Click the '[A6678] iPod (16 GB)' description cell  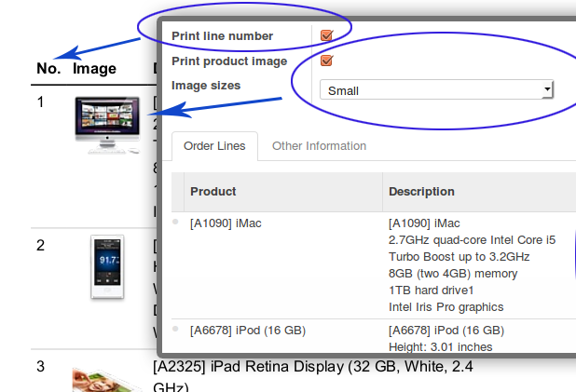click(446, 331)
